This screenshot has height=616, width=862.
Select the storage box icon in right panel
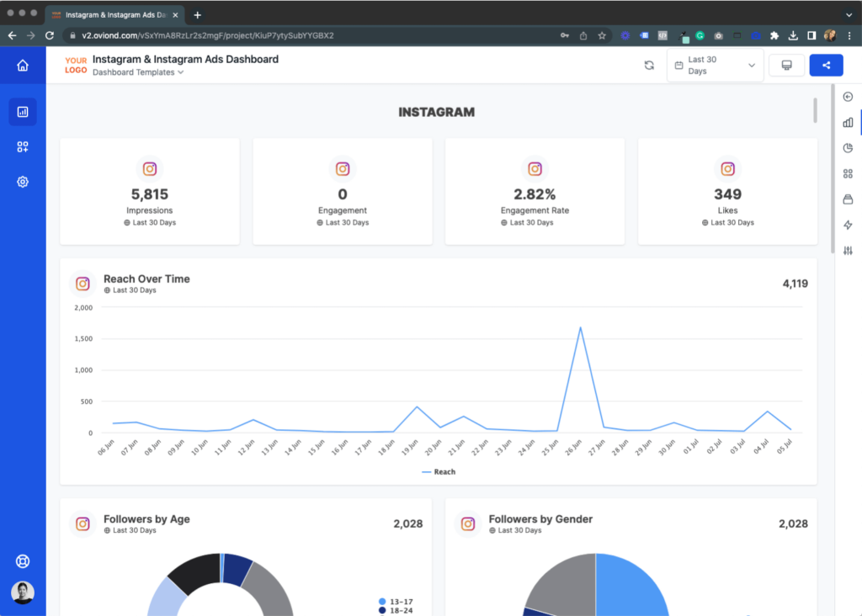pyautogui.click(x=849, y=199)
